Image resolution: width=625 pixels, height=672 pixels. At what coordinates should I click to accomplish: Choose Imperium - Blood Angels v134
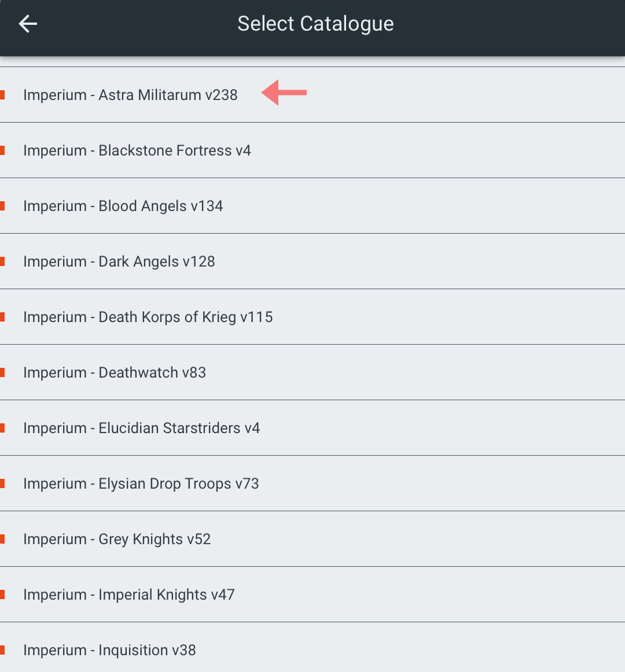(312, 206)
